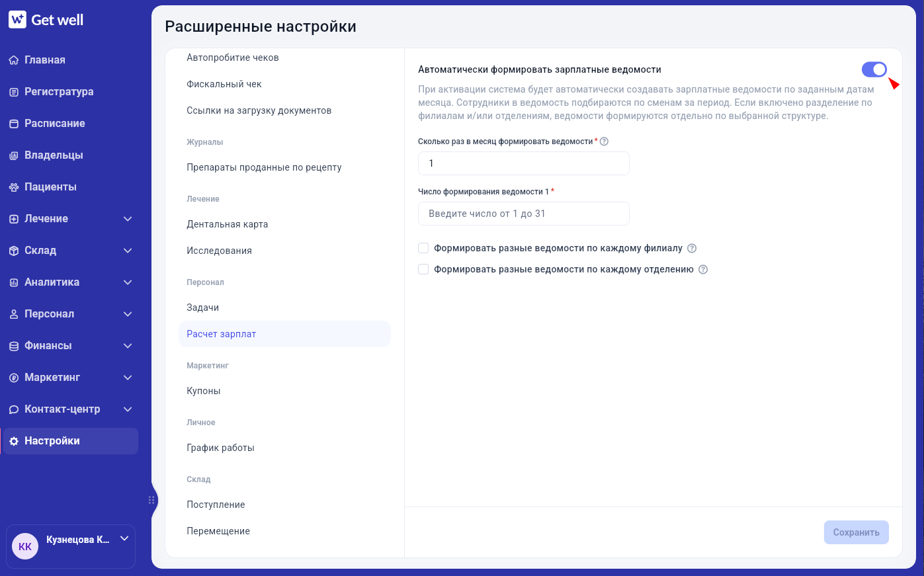Click the Сколько раз в месяц input field
This screenshot has height=576, width=924.
(524, 163)
